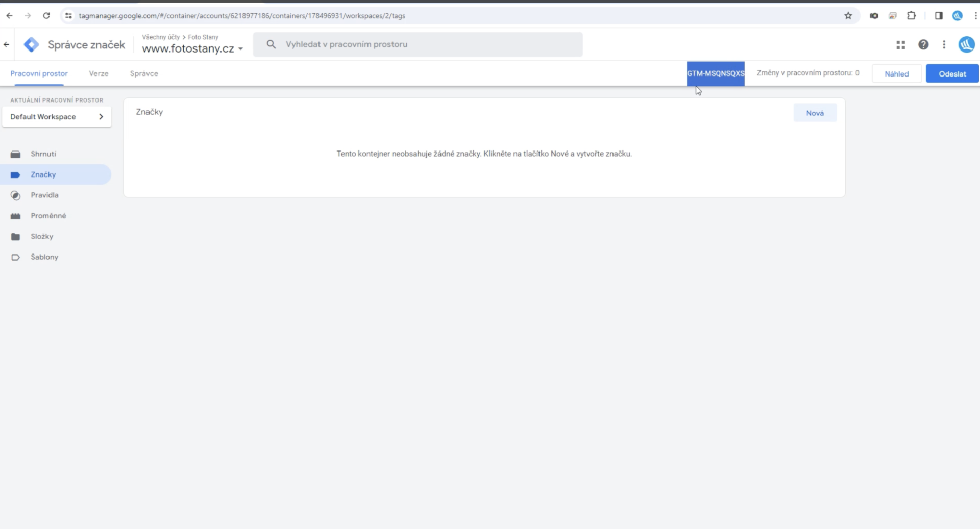Click the Tag Manager diamond logo

point(31,44)
